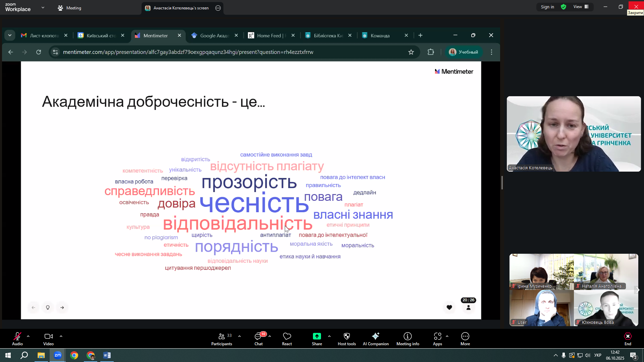Toggle the Mentimeter participant counter
The width and height of the screenshot is (644, 362).
pos(468,307)
